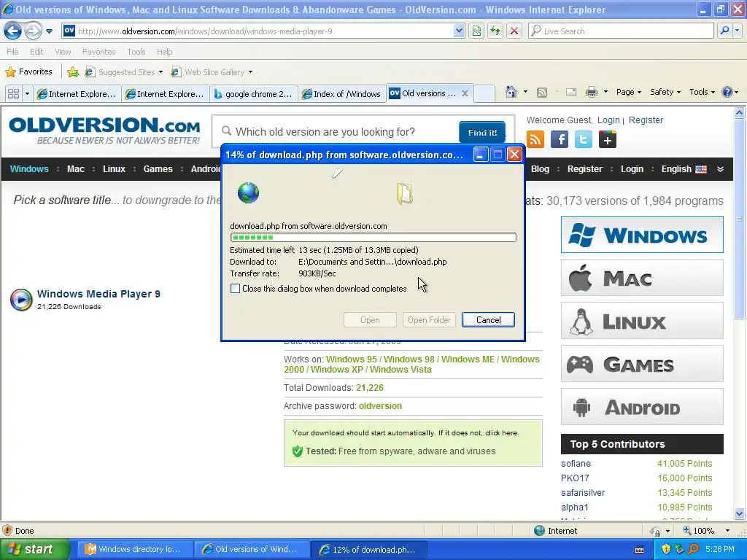The width and height of the screenshot is (747, 560).
Task: Click the Android platform banner
Action: tap(642, 407)
